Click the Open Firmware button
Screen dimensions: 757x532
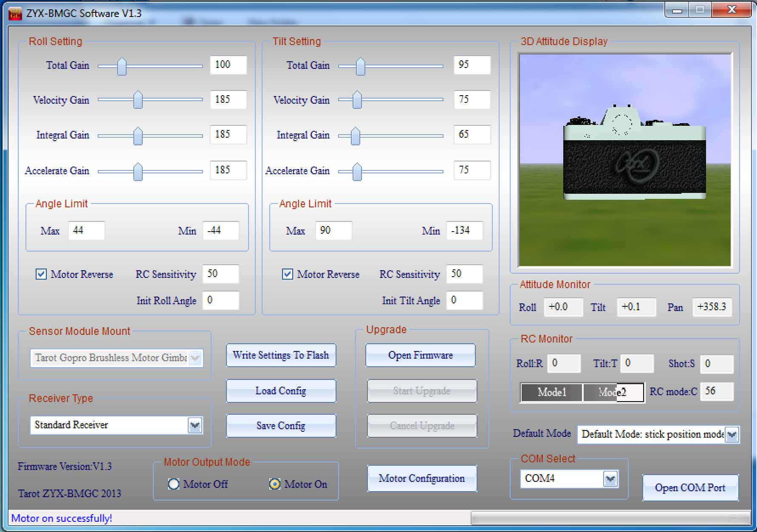(x=421, y=355)
